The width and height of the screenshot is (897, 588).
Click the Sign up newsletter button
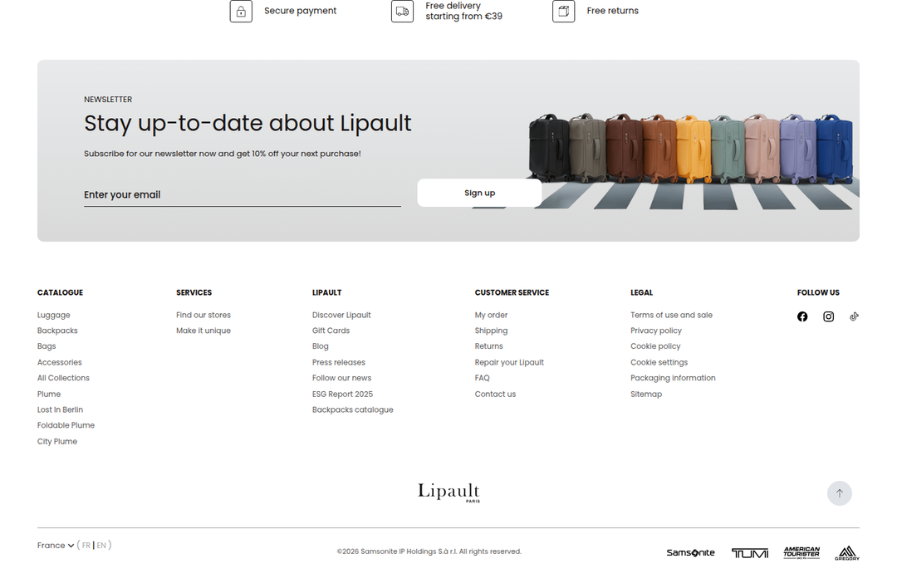(479, 193)
